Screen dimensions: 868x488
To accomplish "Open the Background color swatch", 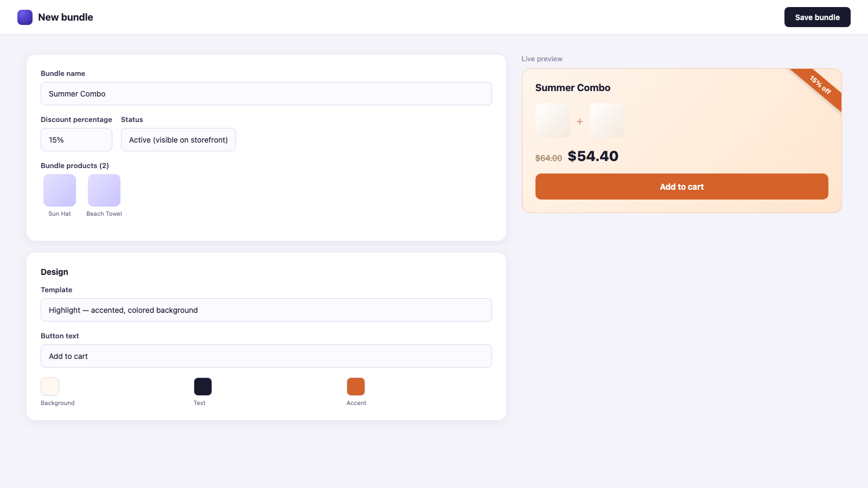I will tap(50, 387).
